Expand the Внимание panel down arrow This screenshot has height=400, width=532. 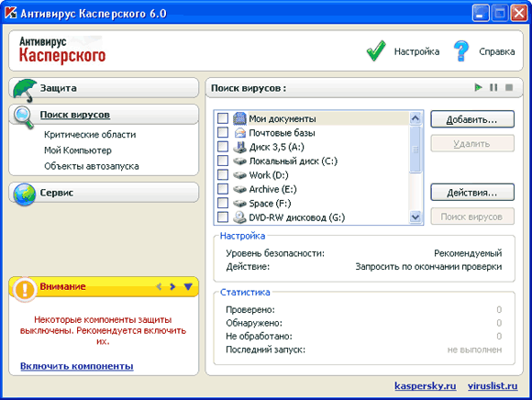click(188, 286)
